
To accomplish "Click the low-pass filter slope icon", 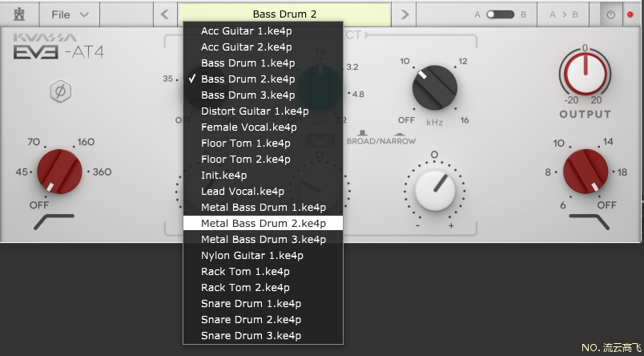I will [x=589, y=221].
